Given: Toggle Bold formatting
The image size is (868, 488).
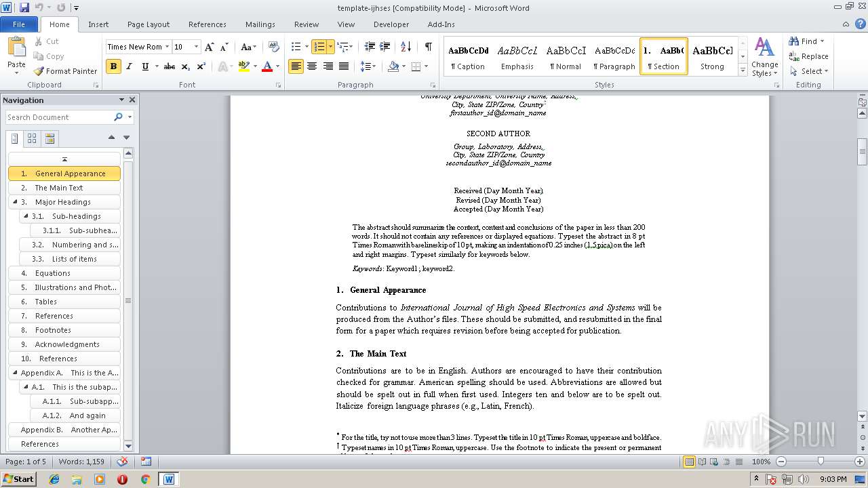Looking at the screenshot, I should [113, 66].
